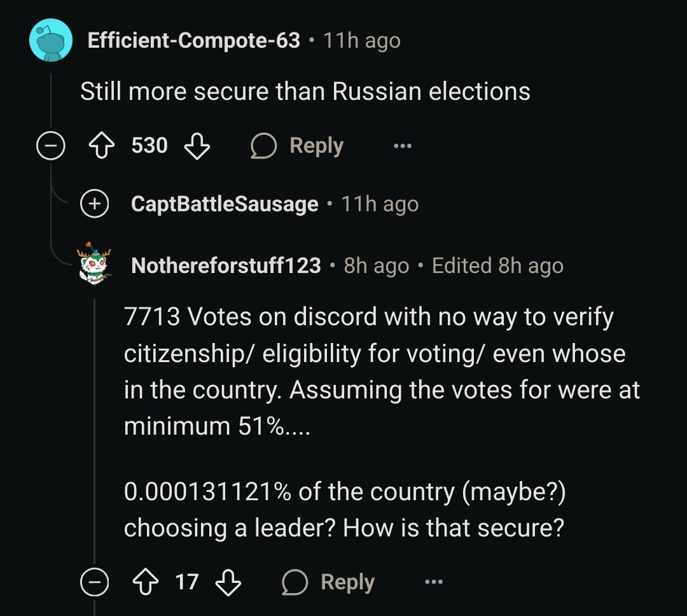
Task: Open Nothereforstuff123's avatar image
Action: (94, 263)
